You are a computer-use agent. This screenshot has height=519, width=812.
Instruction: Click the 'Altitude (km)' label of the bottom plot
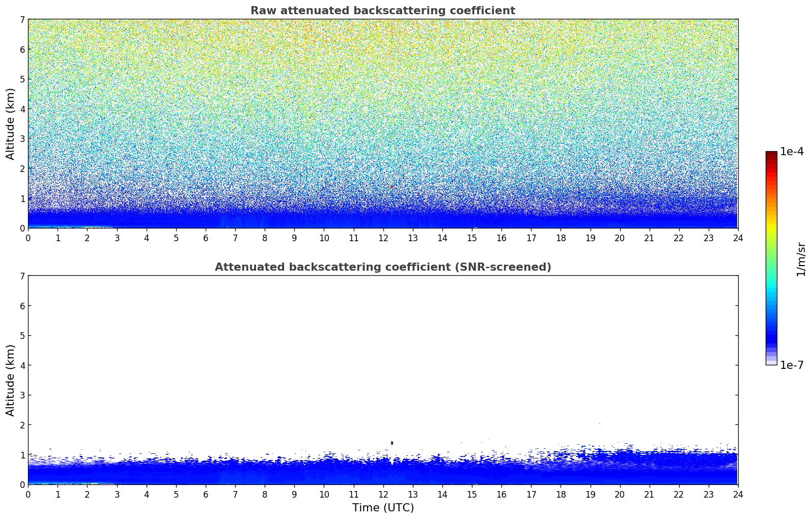tap(11, 380)
